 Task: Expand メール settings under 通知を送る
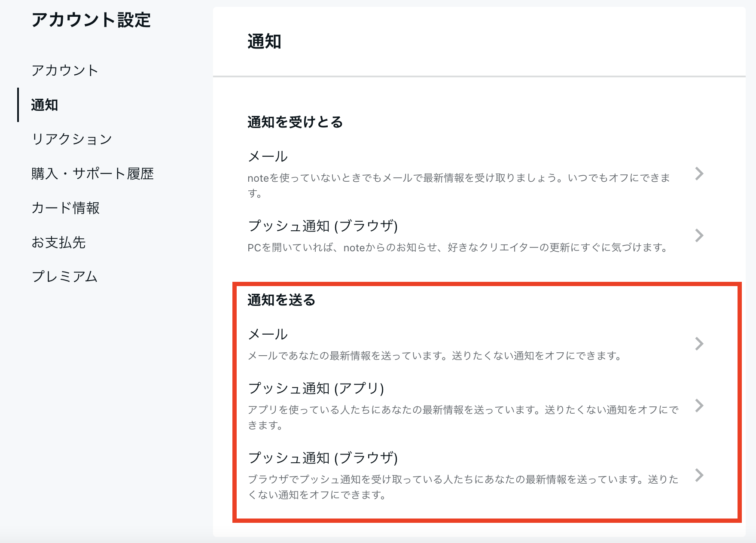coord(267,333)
